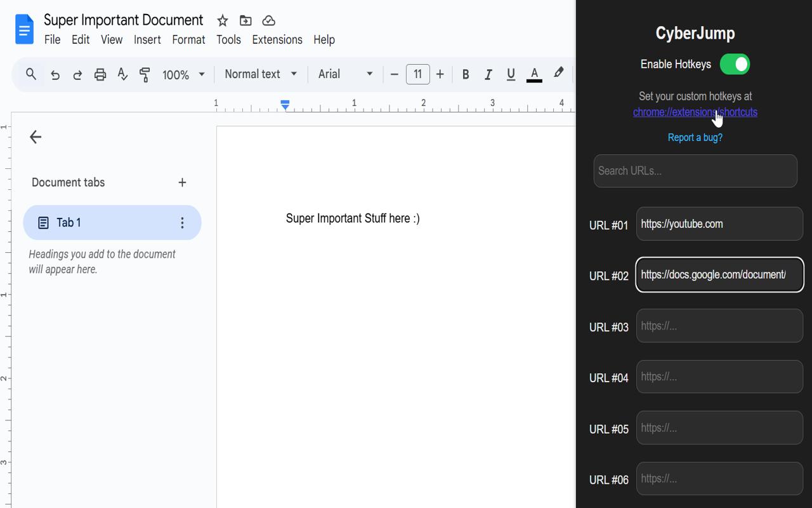Screen dimensions: 812x508
Task: Open the Format menu
Action: 188,39
